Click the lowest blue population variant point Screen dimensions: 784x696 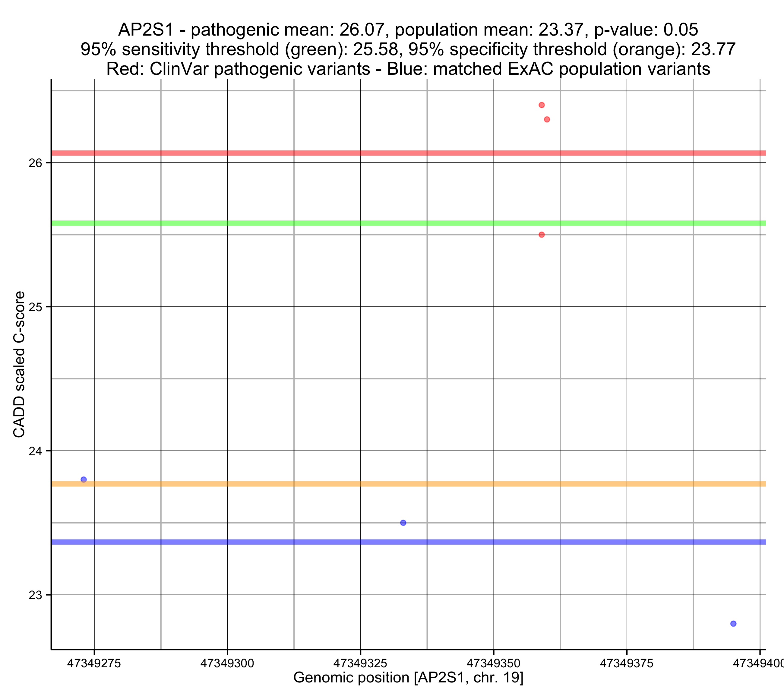[733, 624]
